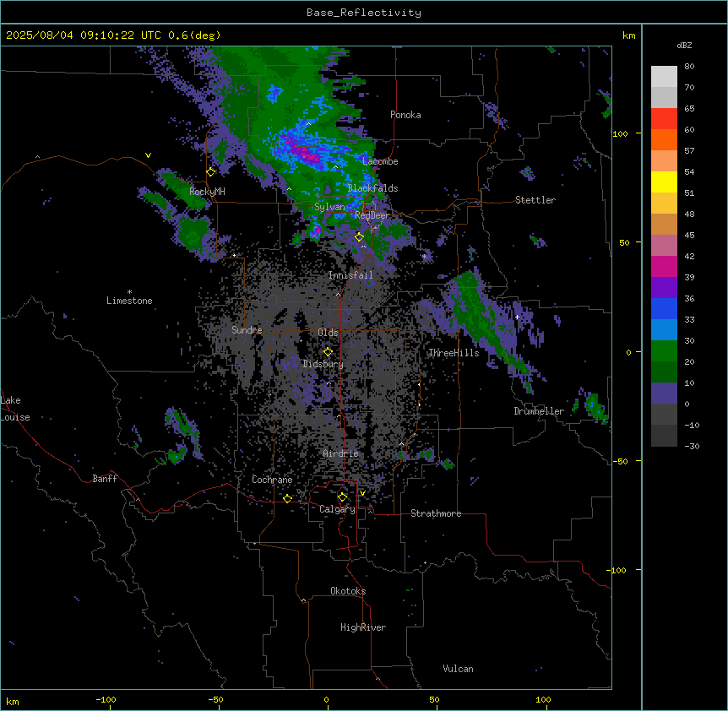Select the yellow diamond marker below Olds
This screenshot has height=711, width=728.
328,352
